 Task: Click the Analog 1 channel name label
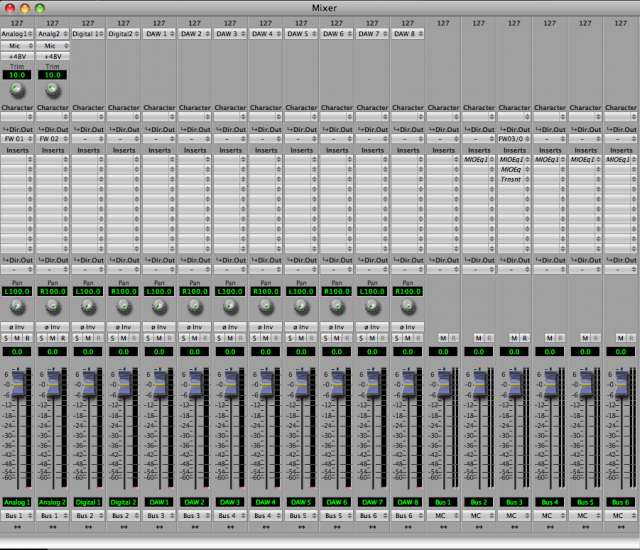[17, 502]
